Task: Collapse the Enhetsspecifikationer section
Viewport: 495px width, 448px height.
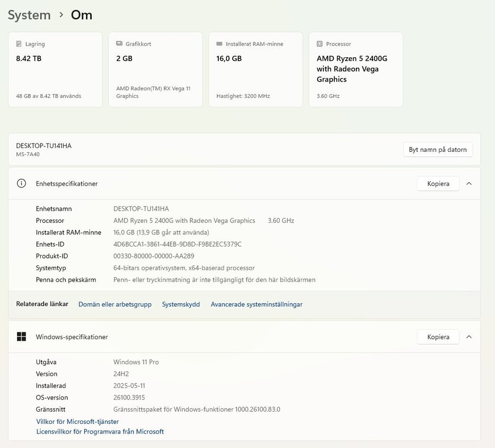Action: 469,184
